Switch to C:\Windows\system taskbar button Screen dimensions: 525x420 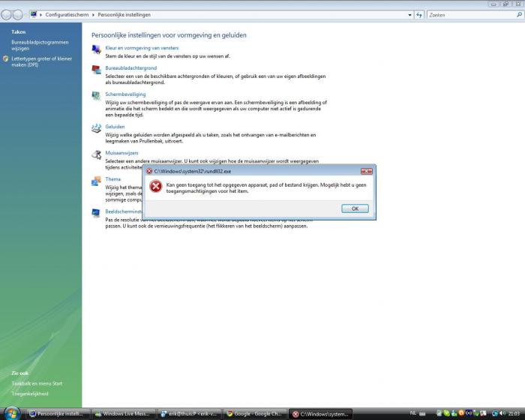321,414
